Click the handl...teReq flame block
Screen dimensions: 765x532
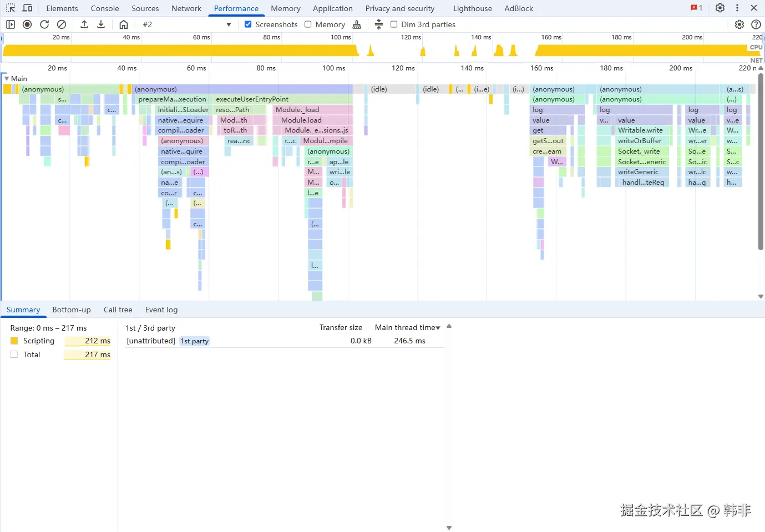tap(642, 183)
